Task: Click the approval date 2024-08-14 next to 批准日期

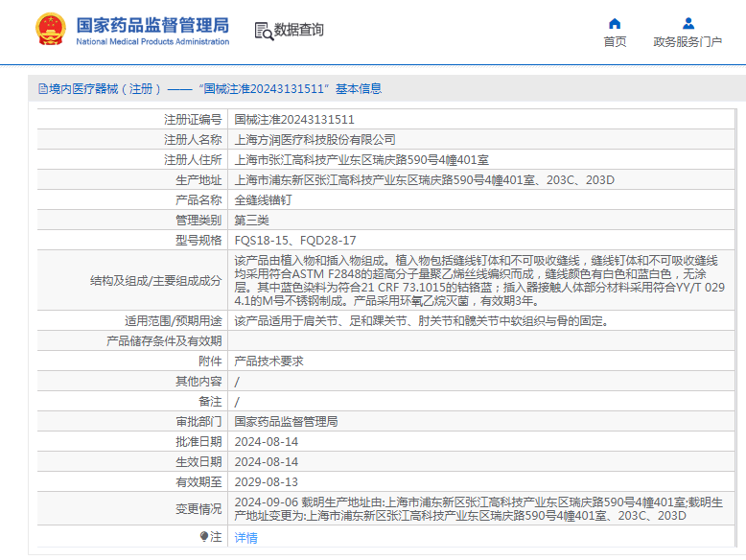Action: coord(267,441)
